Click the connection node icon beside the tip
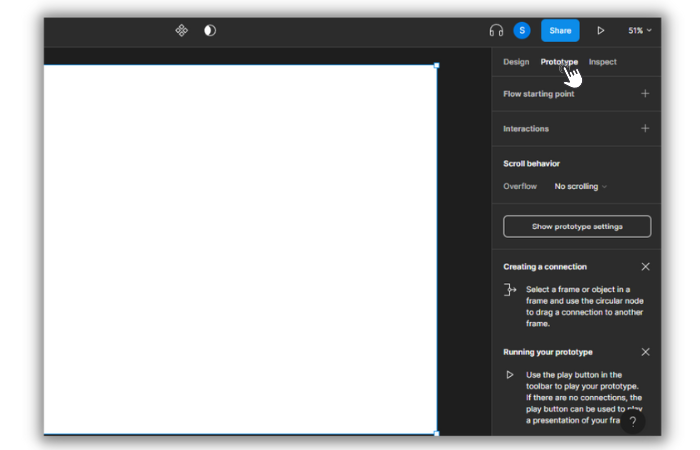The height and width of the screenshot is (450, 700). click(x=510, y=290)
